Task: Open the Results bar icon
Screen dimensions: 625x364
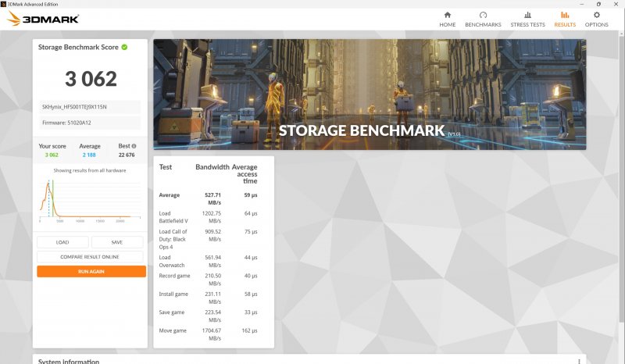Action: tap(565, 15)
